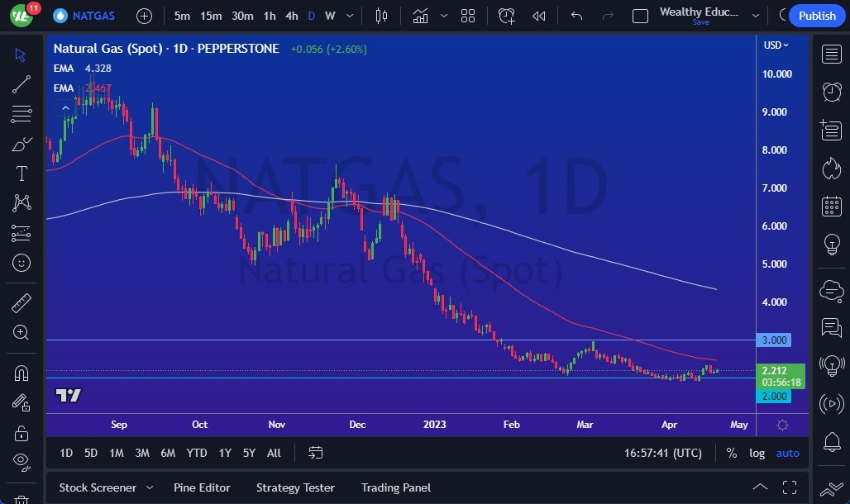Expand the Stock Screener dropdown

150,487
